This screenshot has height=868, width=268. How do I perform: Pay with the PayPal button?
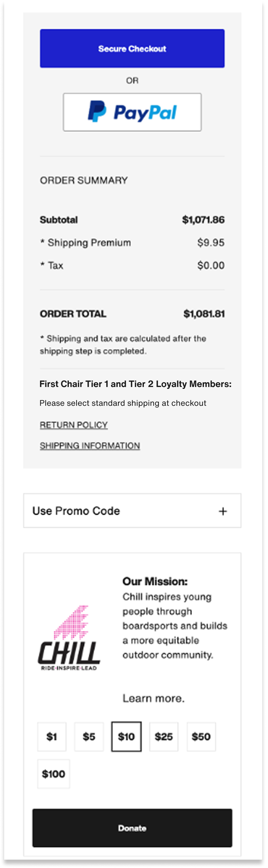point(132,112)
